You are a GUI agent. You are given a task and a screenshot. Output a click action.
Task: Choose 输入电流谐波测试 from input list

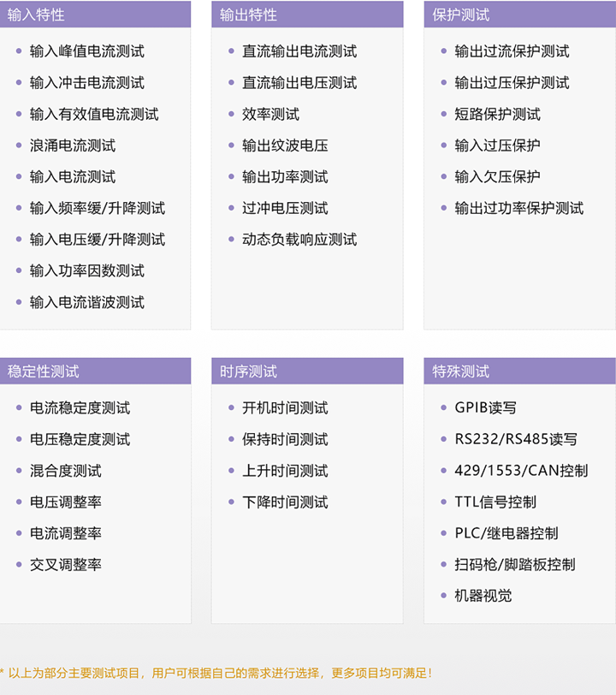click(86, 302)
